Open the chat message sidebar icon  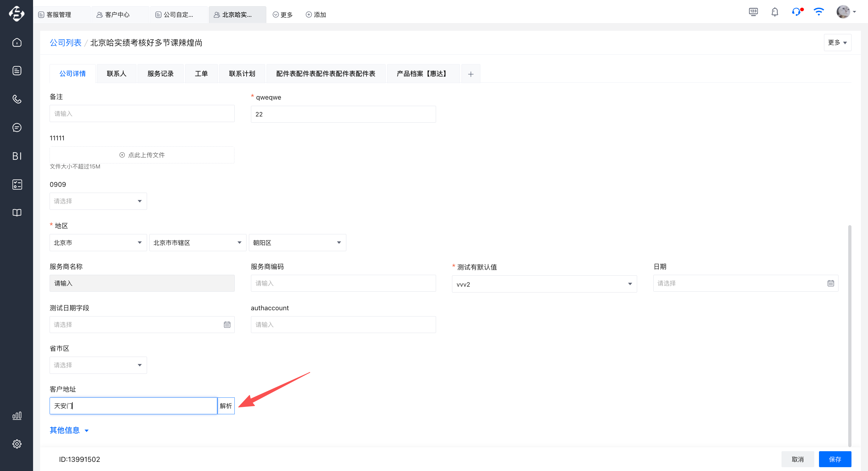[17, 127]
